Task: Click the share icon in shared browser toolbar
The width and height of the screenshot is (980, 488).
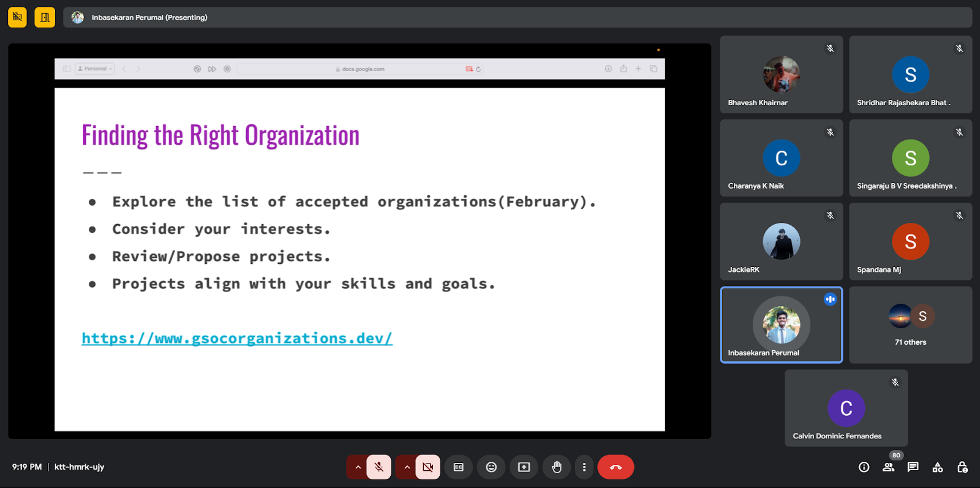Action: pos(624,69)
